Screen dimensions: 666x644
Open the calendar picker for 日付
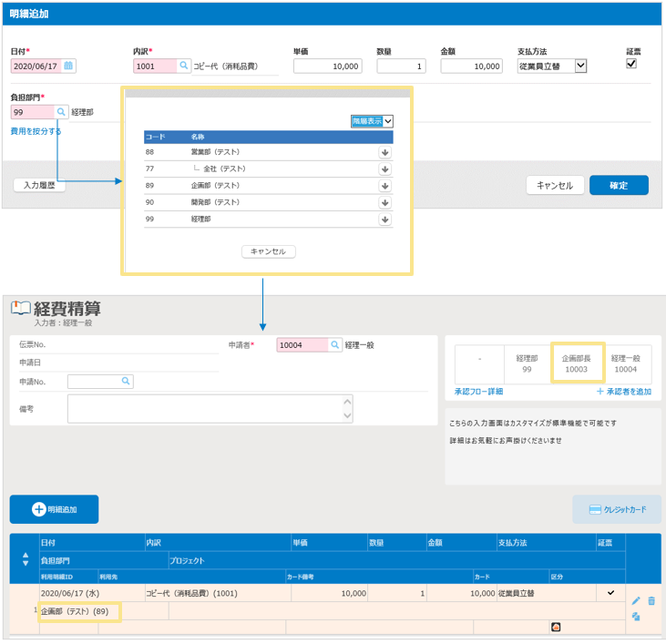tap(69, 66)
